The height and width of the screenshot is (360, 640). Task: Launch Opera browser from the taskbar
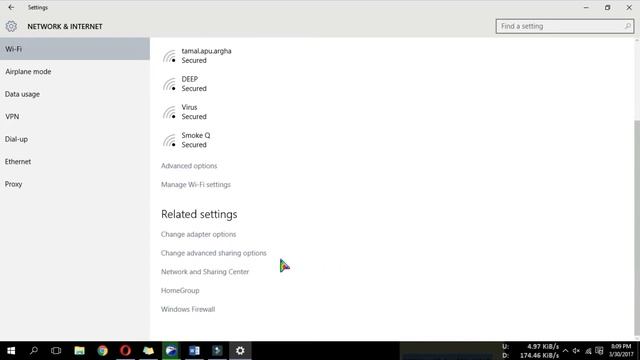pyautogui.click(x=125, y=351)
